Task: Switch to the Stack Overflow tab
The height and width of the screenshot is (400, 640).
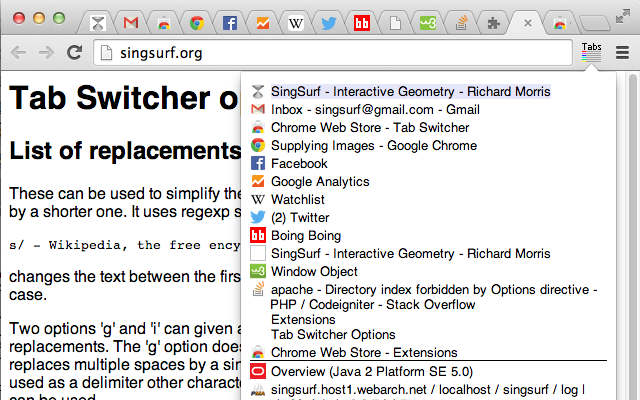Action: tap(461, 23)
